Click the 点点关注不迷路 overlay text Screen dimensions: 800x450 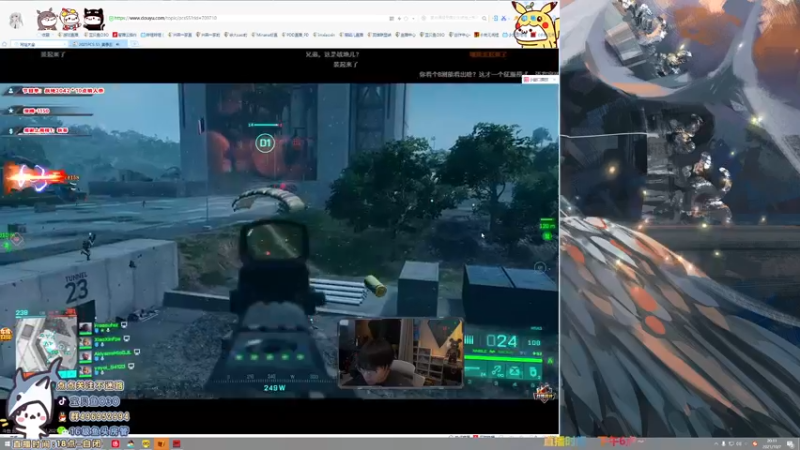click(x=90, y=386)
